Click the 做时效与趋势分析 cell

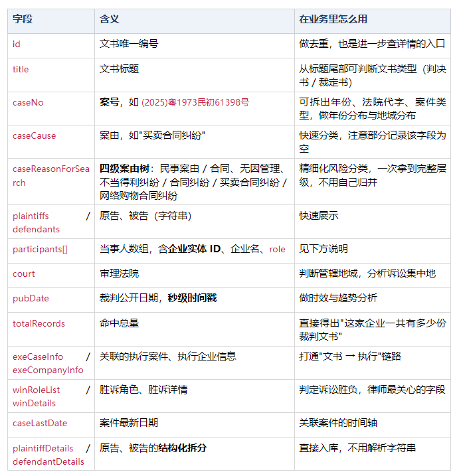coord(372,300)
